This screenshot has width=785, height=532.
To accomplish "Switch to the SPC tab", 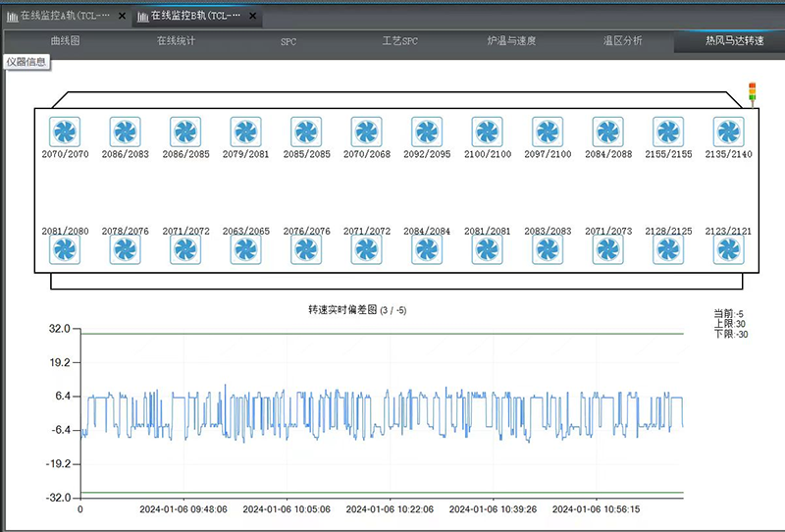I will pyautogui.click(x=288, y=42).
